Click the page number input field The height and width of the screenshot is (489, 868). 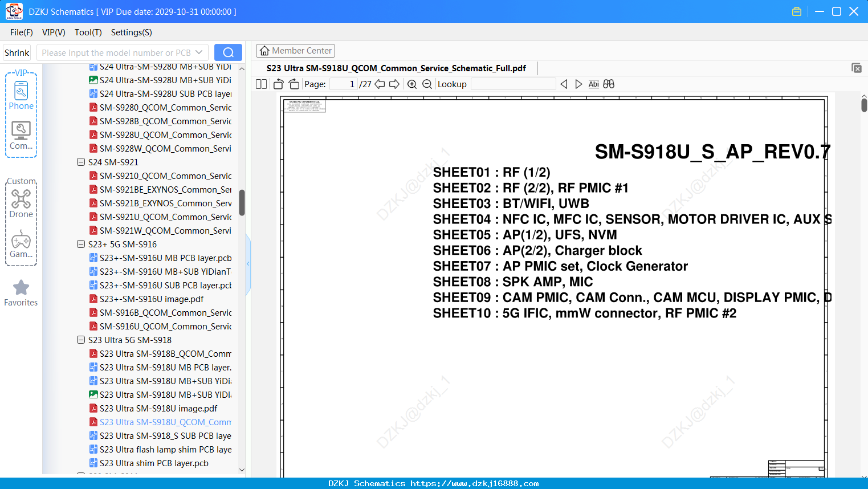[x=344, y=84]
